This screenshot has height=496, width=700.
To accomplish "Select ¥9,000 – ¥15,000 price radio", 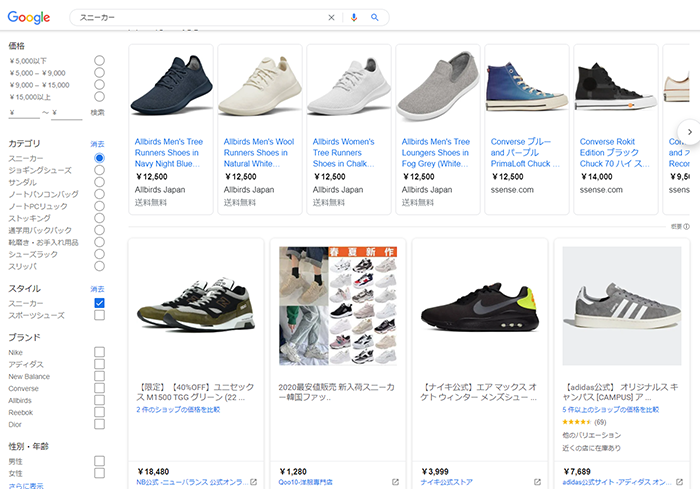I will [x=99, y=84].
